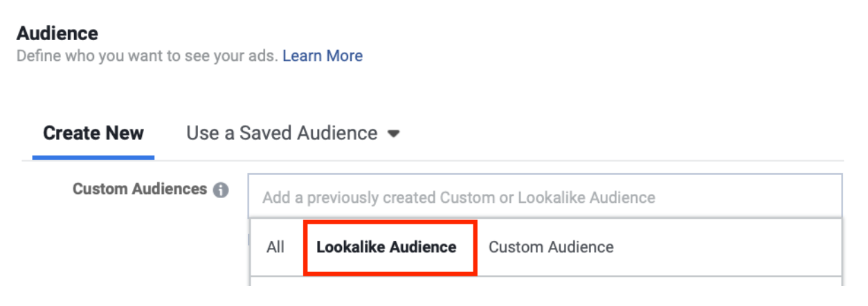Select the Lookalike Audience filter
The image size is (868, 306).
[386, 247]
